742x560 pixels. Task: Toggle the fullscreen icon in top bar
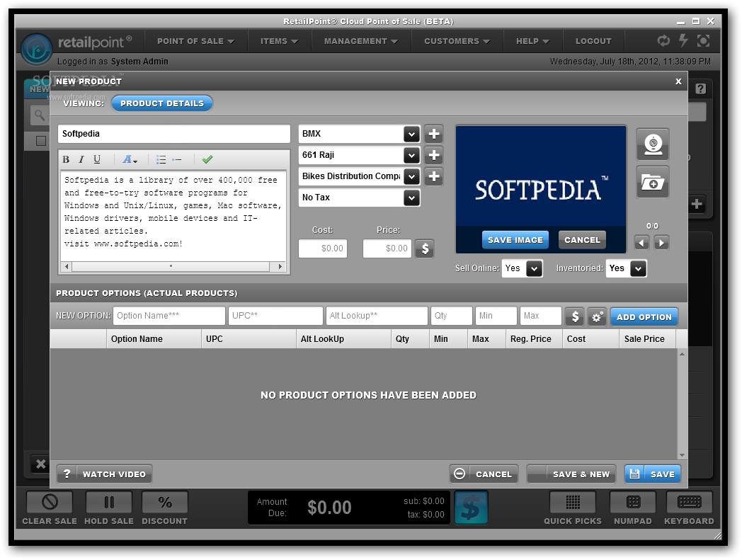click(x=704, y=41)
